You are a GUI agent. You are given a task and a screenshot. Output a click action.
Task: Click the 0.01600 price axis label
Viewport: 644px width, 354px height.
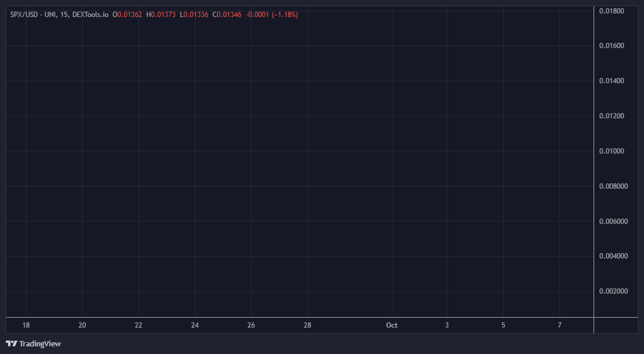[612, 46]
